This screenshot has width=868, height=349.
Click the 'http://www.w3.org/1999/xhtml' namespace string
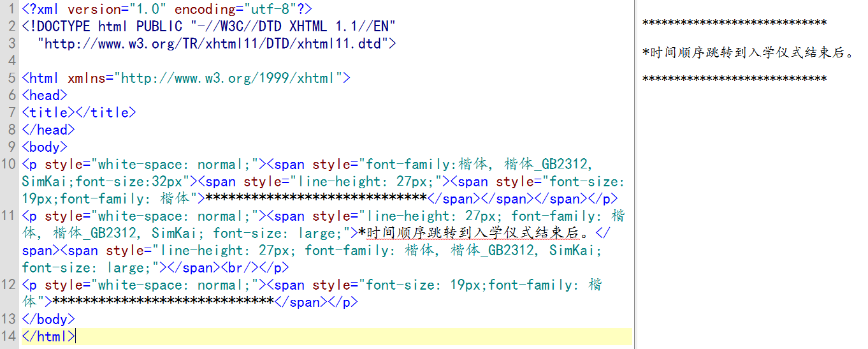(x=228, y=78)
